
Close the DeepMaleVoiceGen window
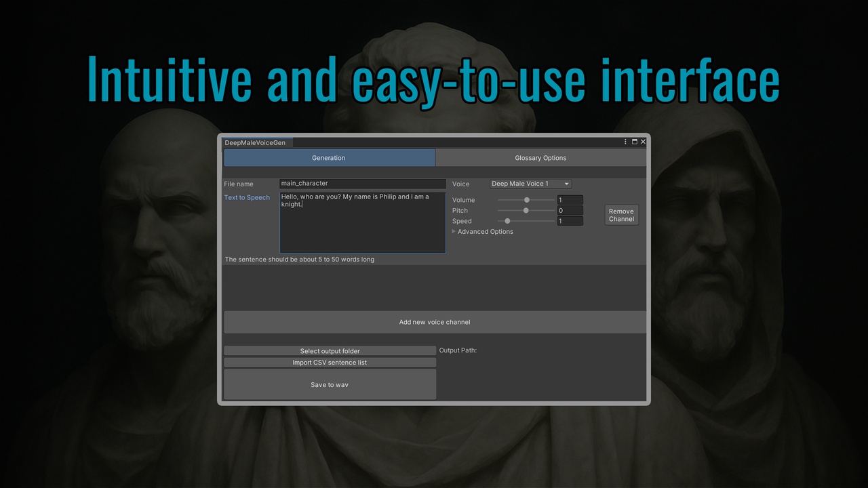[643, 142]
